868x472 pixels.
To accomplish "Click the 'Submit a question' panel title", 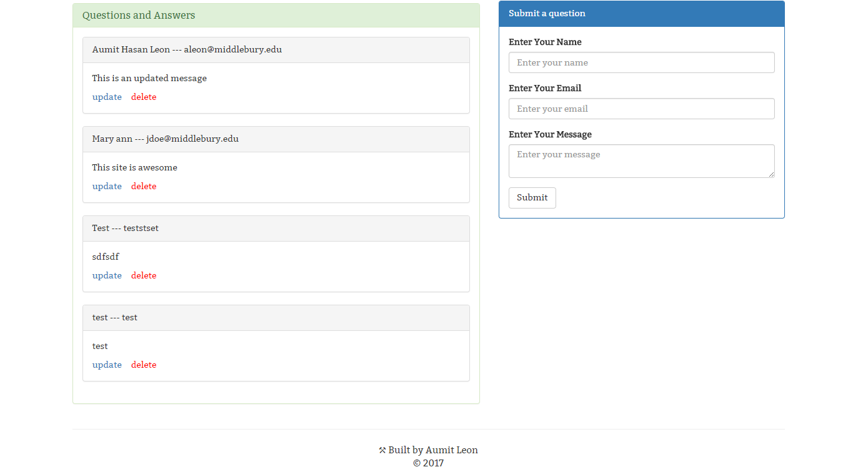I will point(547,14).
